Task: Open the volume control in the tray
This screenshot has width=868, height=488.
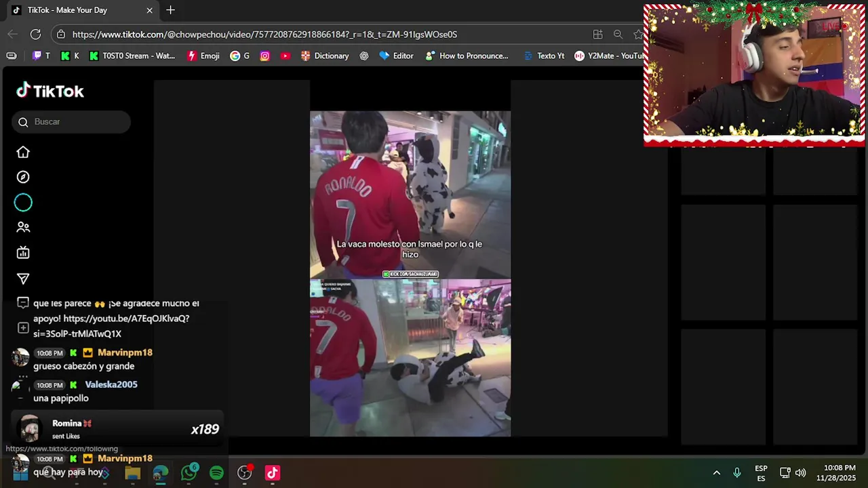Action: coord(800,472)
